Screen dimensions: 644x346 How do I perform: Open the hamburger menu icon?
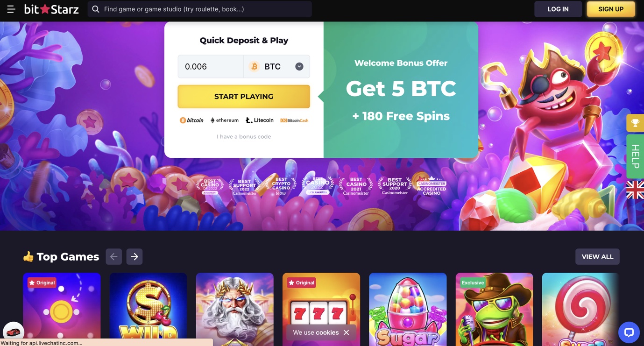11,9
